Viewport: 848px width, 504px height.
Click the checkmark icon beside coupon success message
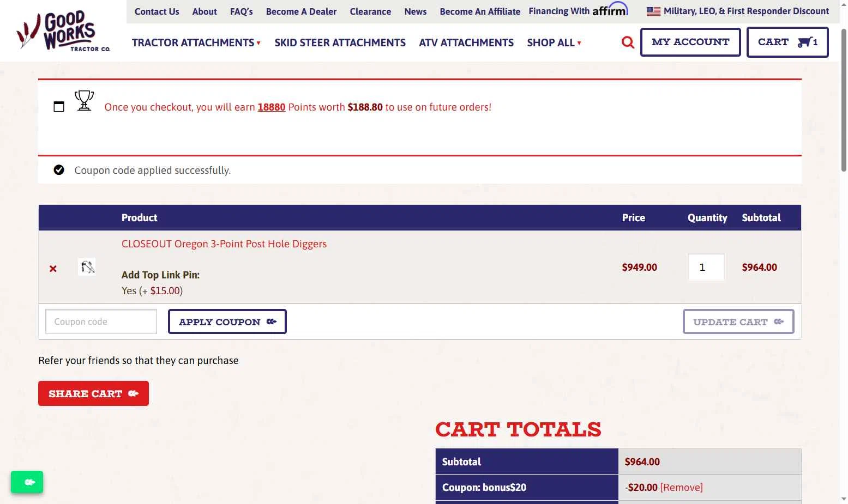pos(59,170)
